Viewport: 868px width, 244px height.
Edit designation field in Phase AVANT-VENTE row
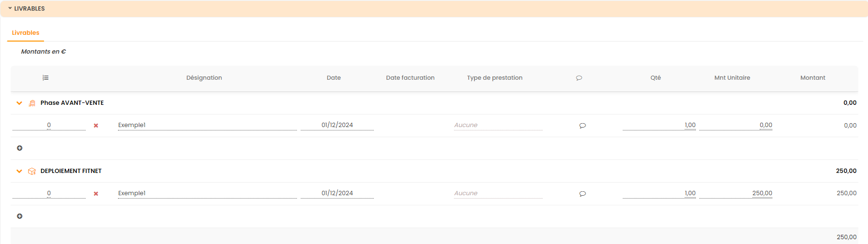[207, 125]
